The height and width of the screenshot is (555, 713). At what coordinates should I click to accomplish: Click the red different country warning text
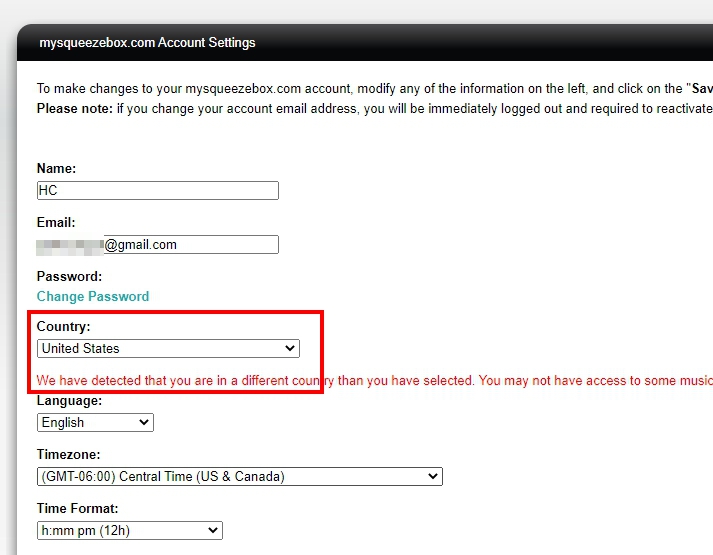(x=374, y=380)
